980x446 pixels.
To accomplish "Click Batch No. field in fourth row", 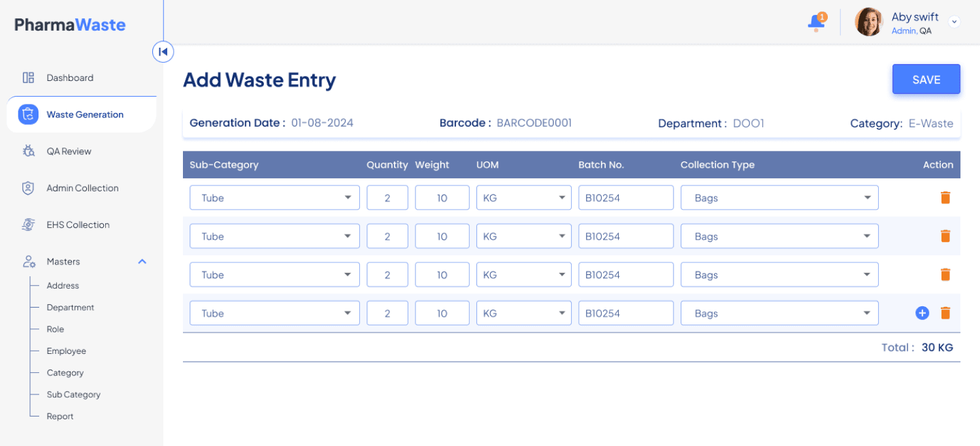I will click(x=626, y=313).
